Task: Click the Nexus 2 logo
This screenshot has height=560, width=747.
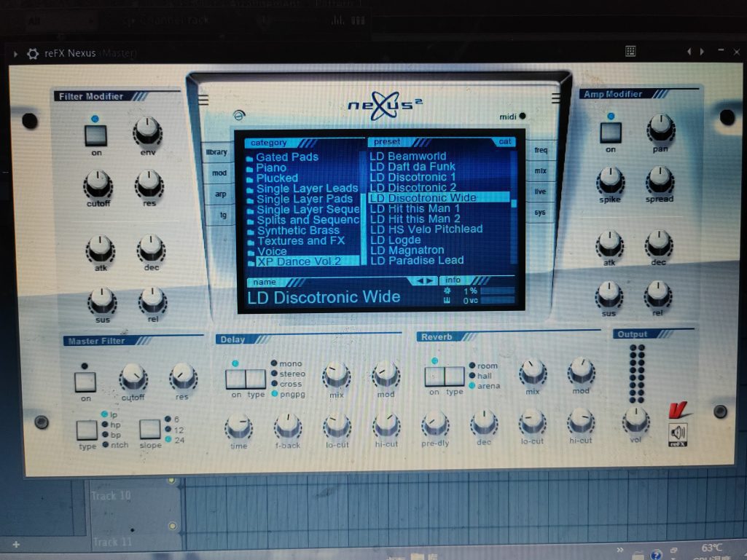Action: (385, 105)
